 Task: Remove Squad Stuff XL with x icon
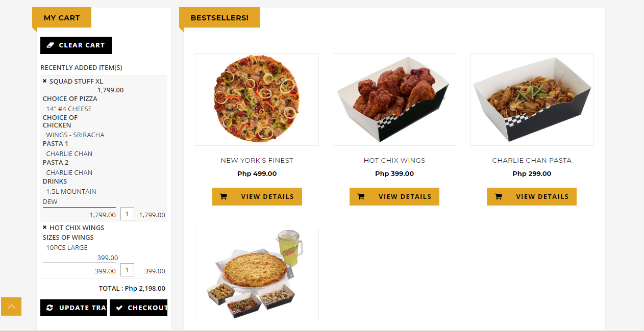point(45,81)
